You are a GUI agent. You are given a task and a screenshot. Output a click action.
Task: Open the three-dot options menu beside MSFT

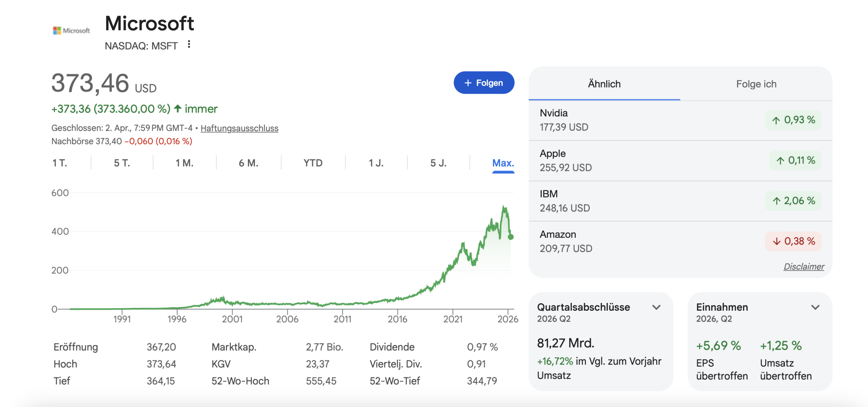pos(189,44)
